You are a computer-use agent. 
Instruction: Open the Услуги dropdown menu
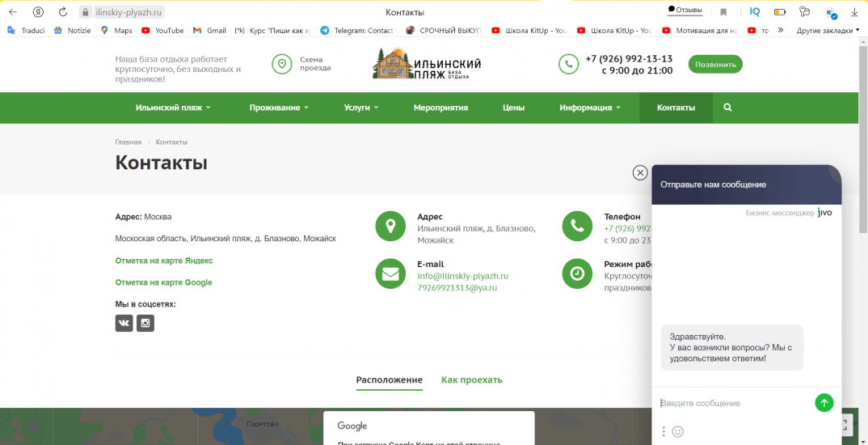tap(360, 108)
